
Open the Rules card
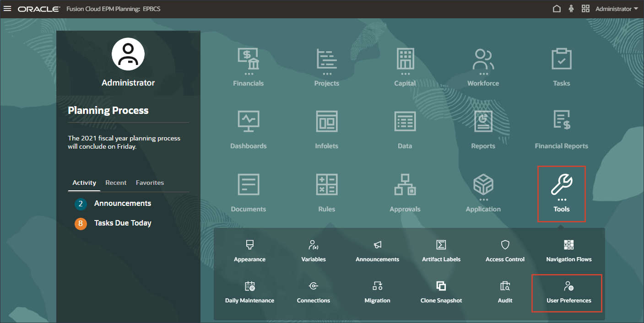(327, 193)
